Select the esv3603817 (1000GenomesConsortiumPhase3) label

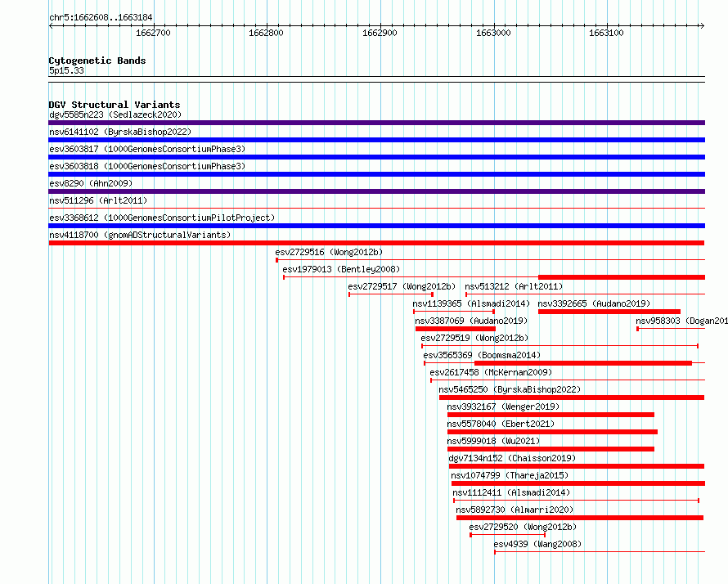147,149
